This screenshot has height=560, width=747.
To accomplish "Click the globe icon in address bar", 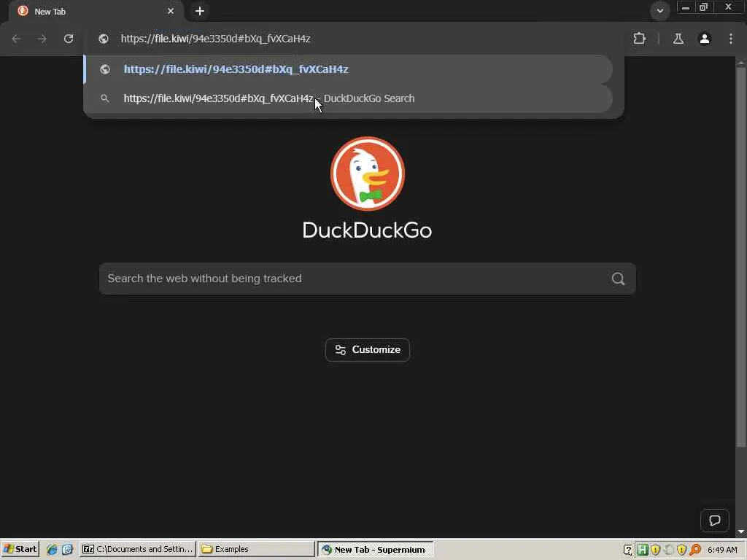I will 104,39.
